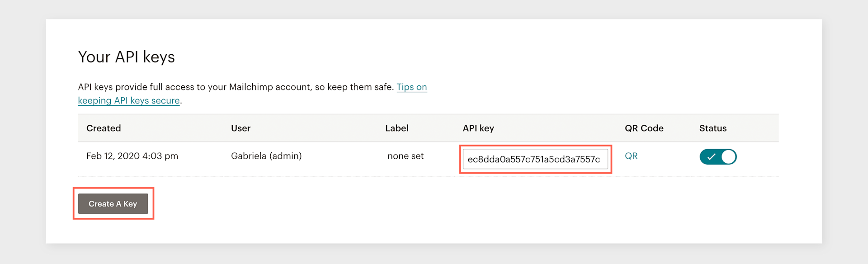Click the Label column header
Viewport: 868px width, 264px height.
[396, 128]
